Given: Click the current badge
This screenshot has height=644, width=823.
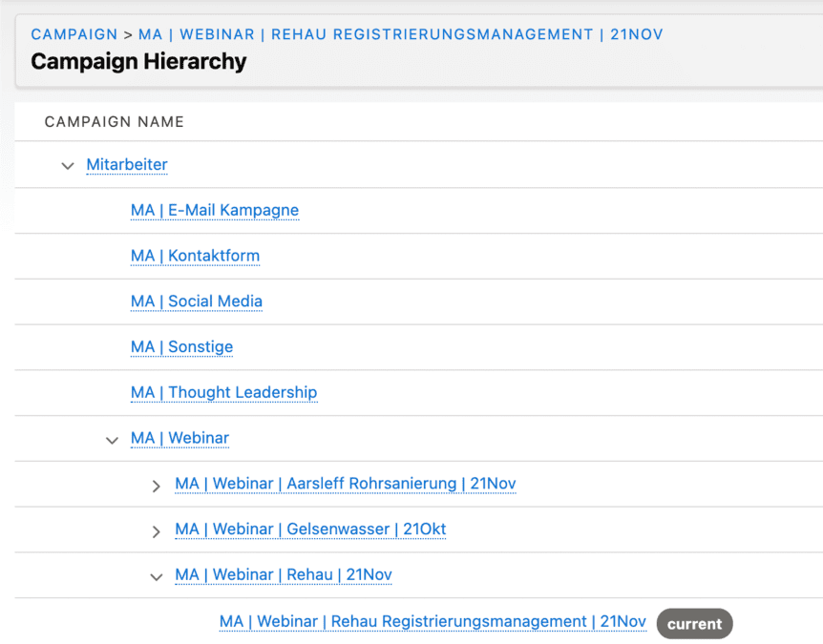Looking at the screenshot, I should click(694, 624).
